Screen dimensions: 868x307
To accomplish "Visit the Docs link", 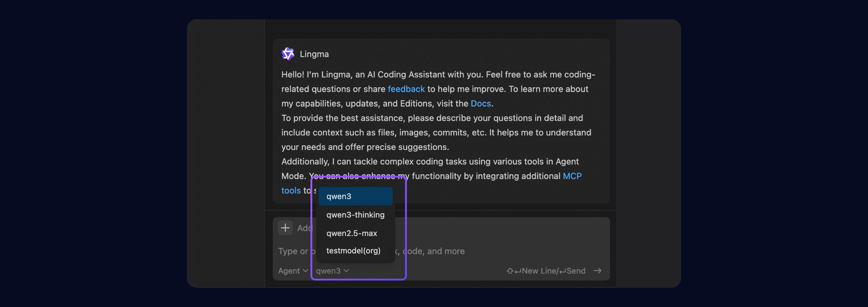I will click(480, 103).
